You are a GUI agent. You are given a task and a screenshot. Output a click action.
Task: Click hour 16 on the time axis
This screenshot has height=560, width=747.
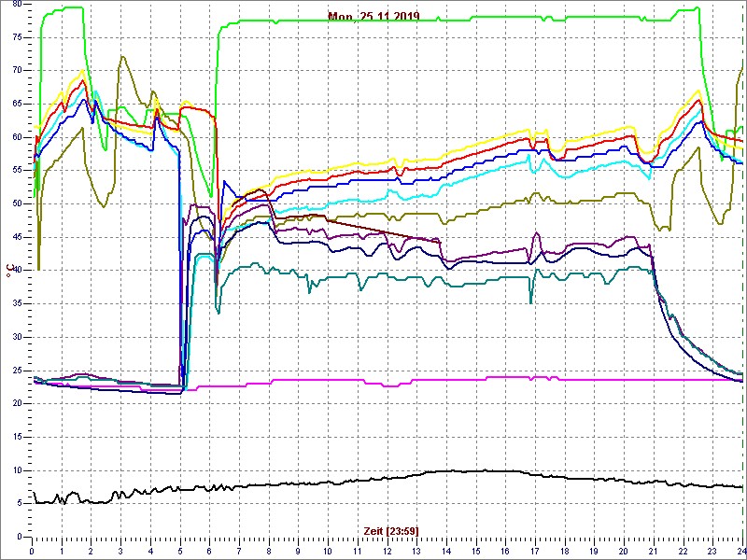click(506, 552)
